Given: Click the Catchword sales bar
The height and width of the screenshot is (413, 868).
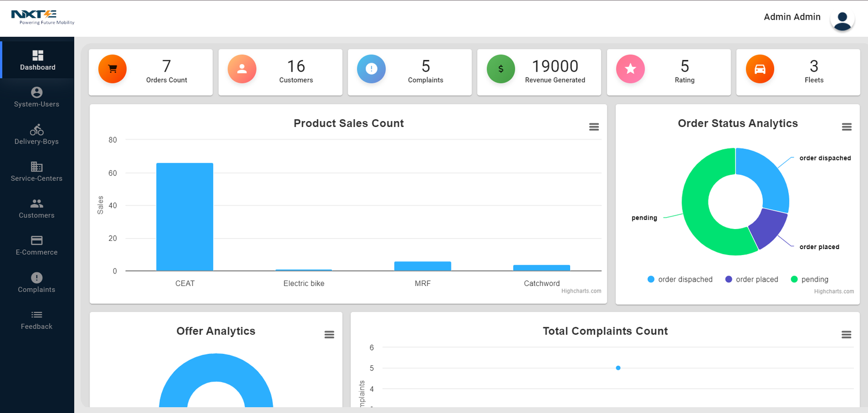Looking at the screenshot, I should [x=541, y=268].
